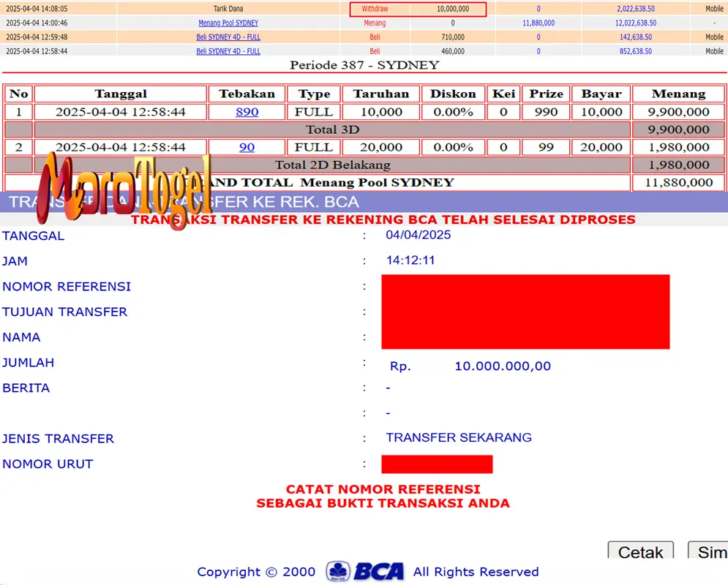The image size is (728, 585).
Task: Select the grand total 11,880,000 value
Action: click(679, 182)
